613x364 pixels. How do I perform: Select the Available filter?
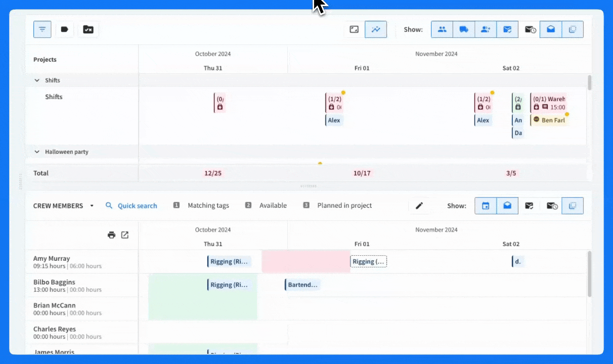[266, 206]
